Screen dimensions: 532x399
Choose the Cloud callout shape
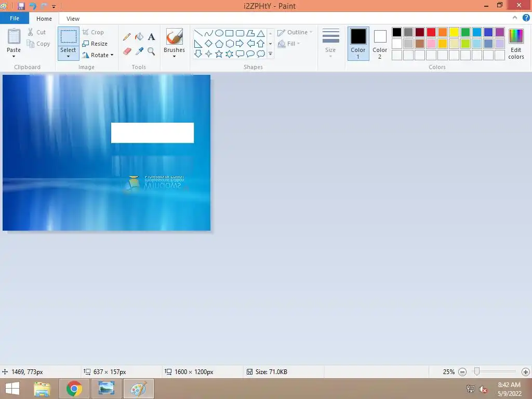pos(261,54)
